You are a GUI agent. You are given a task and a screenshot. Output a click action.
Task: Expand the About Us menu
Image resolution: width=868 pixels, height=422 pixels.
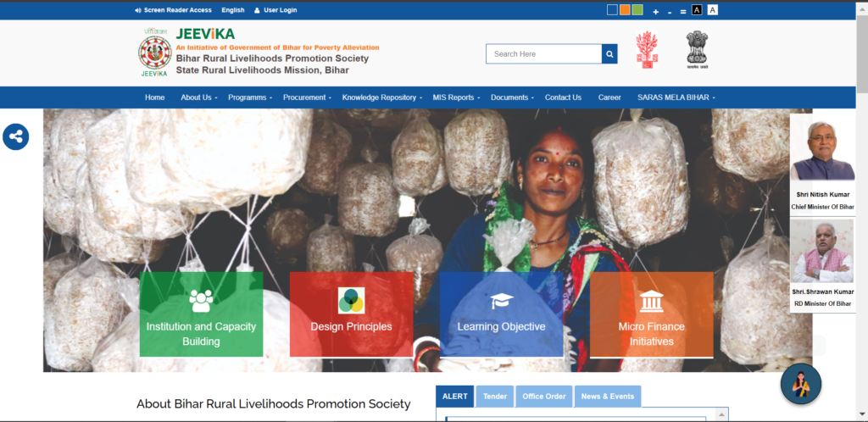[198, 97]
